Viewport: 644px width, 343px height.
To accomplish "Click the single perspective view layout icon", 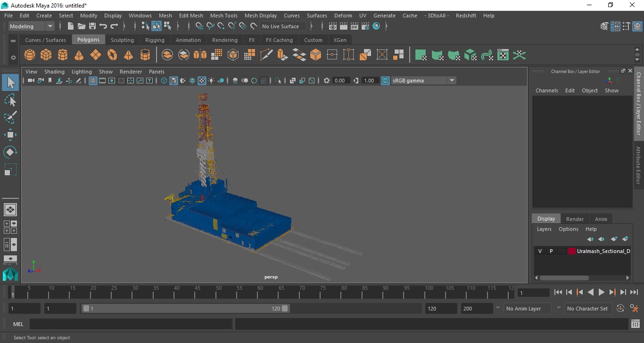I will (x=10, y=210).
